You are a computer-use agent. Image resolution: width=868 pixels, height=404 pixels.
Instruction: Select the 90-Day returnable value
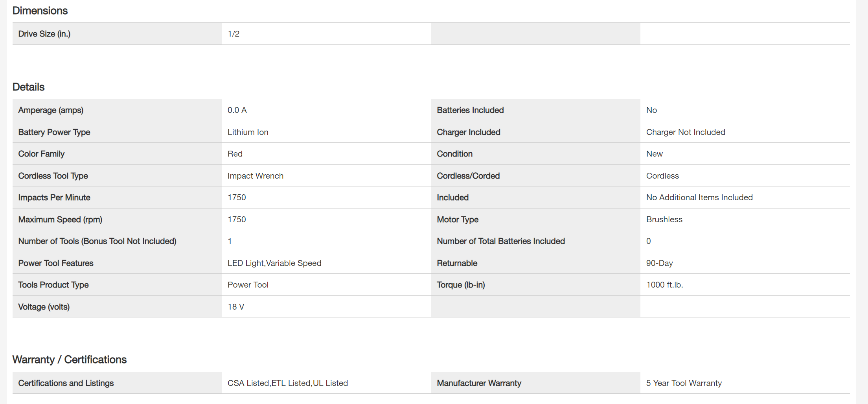660,263
